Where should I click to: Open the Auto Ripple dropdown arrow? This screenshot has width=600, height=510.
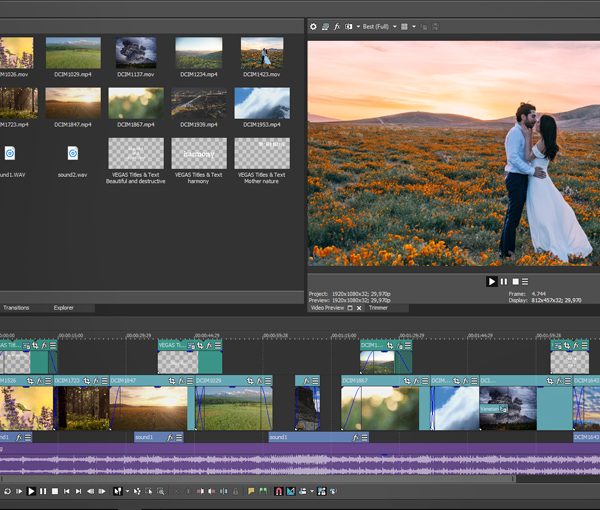coord(312,491)
